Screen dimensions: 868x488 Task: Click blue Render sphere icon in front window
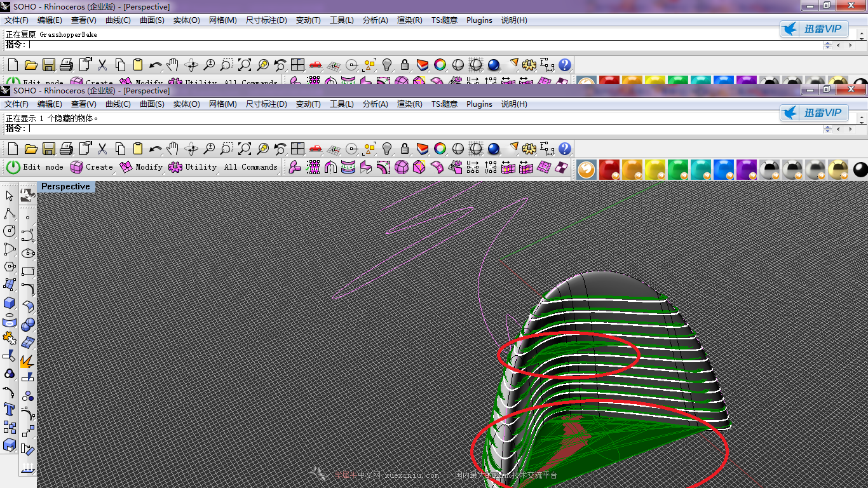coord(494,149)
